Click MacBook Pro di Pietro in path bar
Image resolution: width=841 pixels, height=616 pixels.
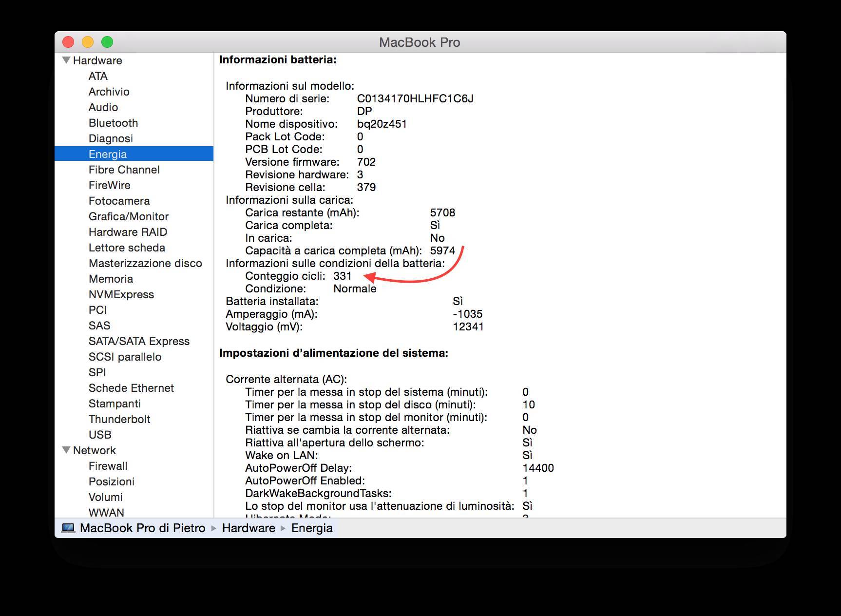pos(143,528)
